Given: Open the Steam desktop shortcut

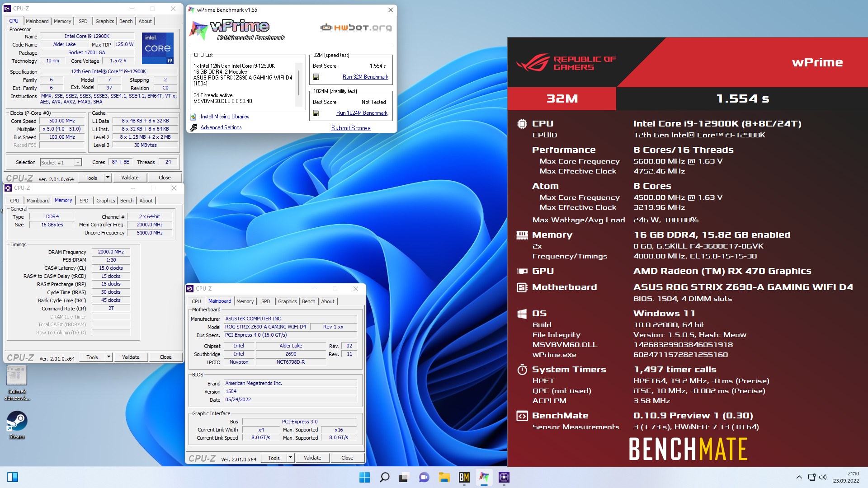Looking at the screenshot, I should [17, 425].
